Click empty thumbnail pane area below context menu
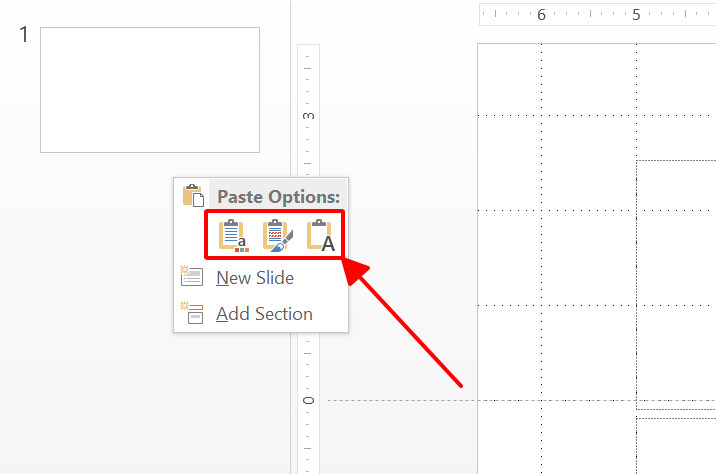The width and height of the screenshot is (716, 474). tap(137, 402)
